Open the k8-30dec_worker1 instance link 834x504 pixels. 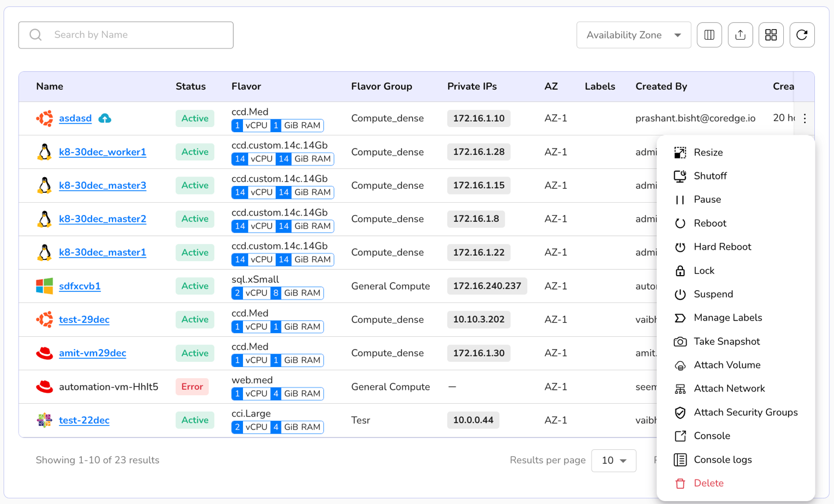pyautogui.click(x=103, y=152)
